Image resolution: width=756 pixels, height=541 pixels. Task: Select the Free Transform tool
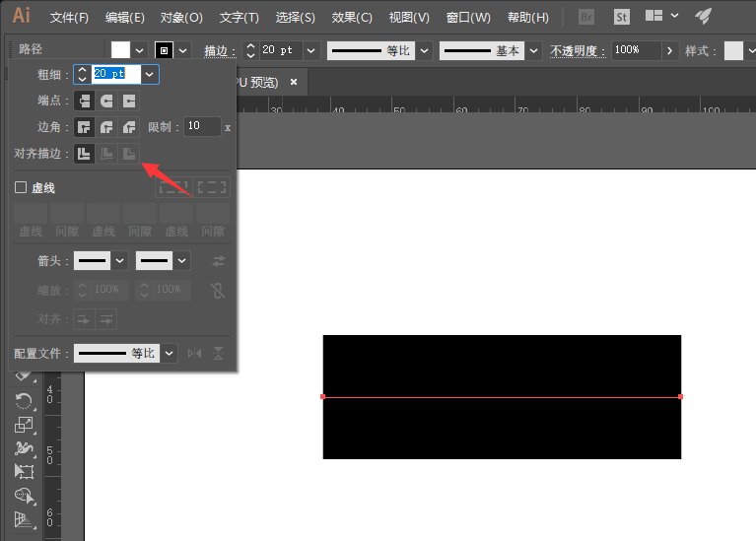[x=24, y=471]
